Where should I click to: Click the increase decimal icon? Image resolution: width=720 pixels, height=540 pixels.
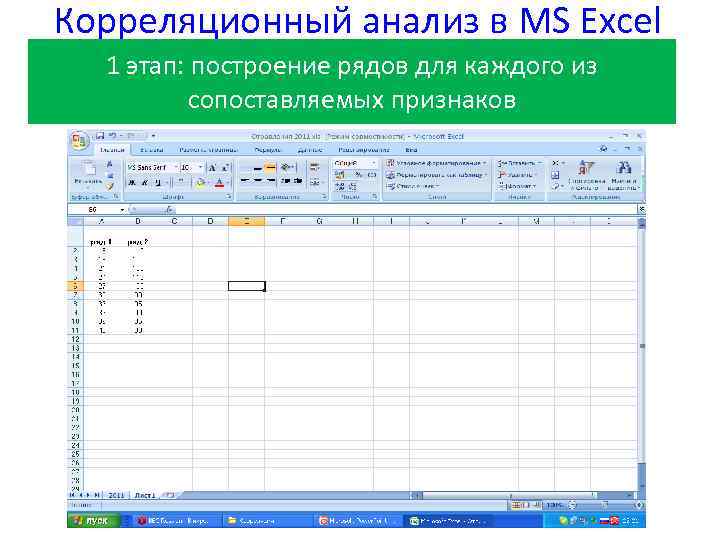pos(340,186)
